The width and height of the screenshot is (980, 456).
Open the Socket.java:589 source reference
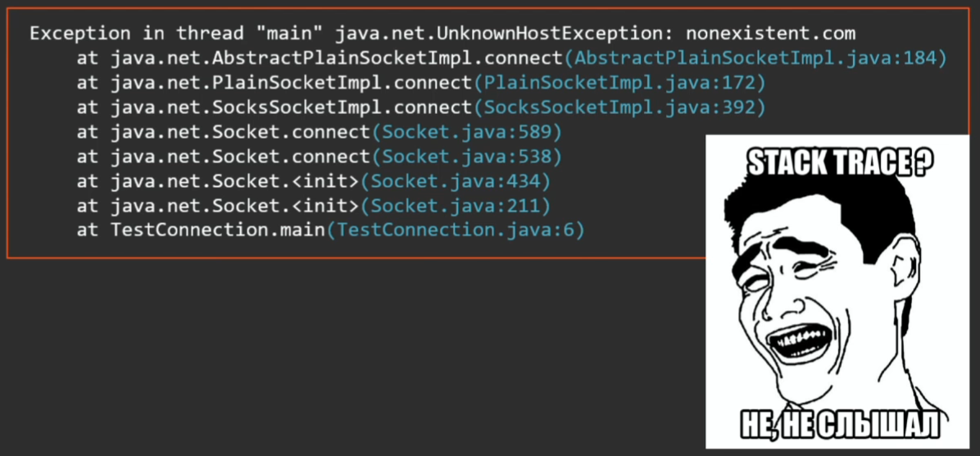point(466,132)
